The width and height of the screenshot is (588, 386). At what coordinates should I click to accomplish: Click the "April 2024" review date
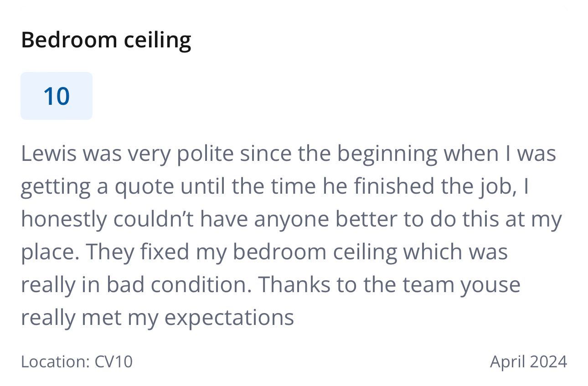point(528,361)
